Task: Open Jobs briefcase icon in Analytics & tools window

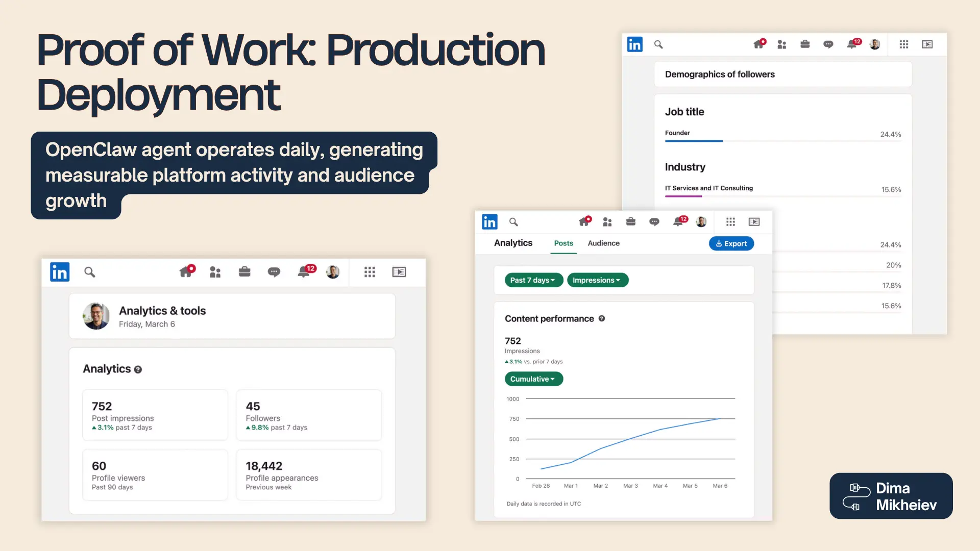Action: 244,272
